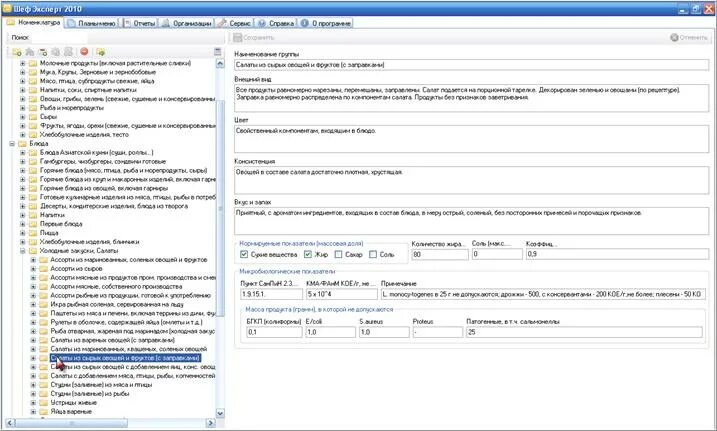The height and width of the screenshot is (431, 717).
Task: Expand Устрицы живые node
Action: pyautogui.click(x=33, y=403)
